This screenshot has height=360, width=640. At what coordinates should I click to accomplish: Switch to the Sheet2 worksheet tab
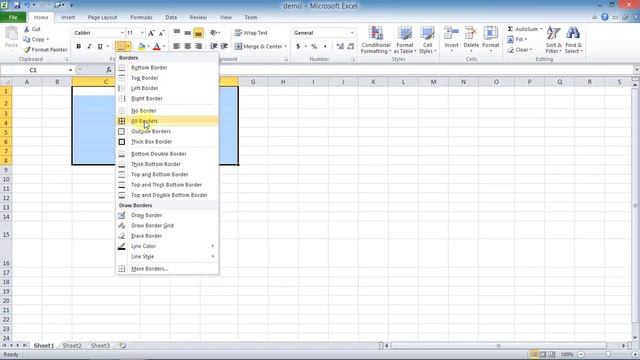[72, 346]
